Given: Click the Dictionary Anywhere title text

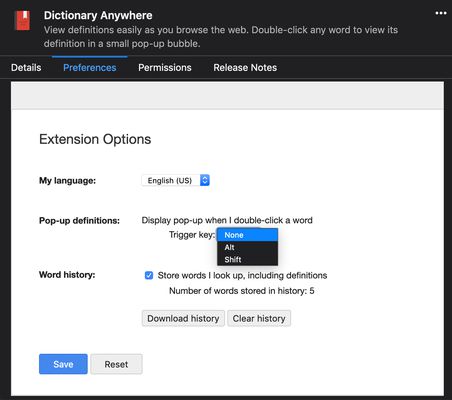Looking at the screenshot, I should click(98, 15).
